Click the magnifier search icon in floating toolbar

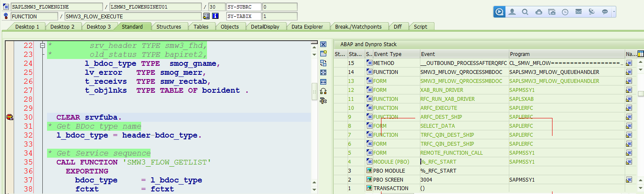click(x=525, y=12)
